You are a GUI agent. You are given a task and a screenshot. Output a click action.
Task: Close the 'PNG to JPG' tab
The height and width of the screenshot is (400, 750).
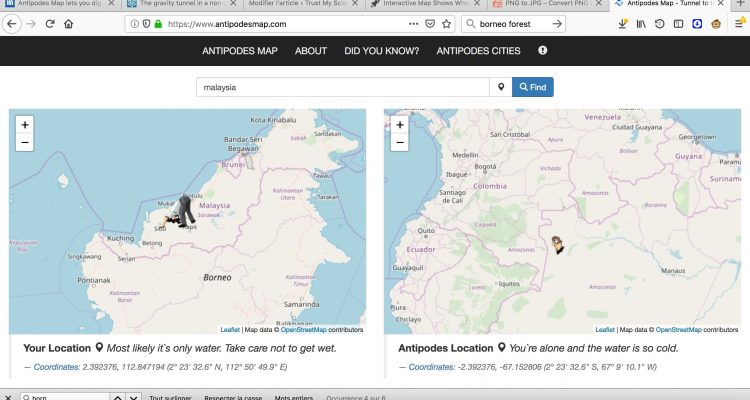pyautogui.click(x=600, y=3)
